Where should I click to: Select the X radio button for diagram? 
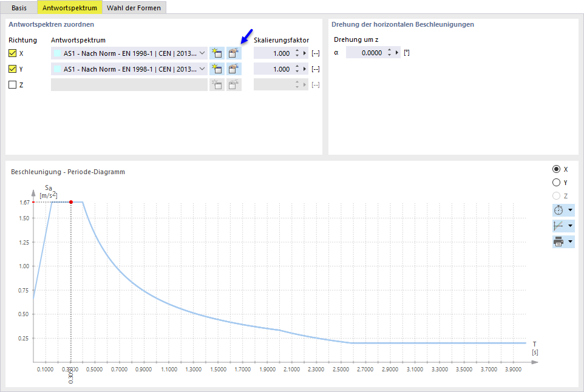557,169
